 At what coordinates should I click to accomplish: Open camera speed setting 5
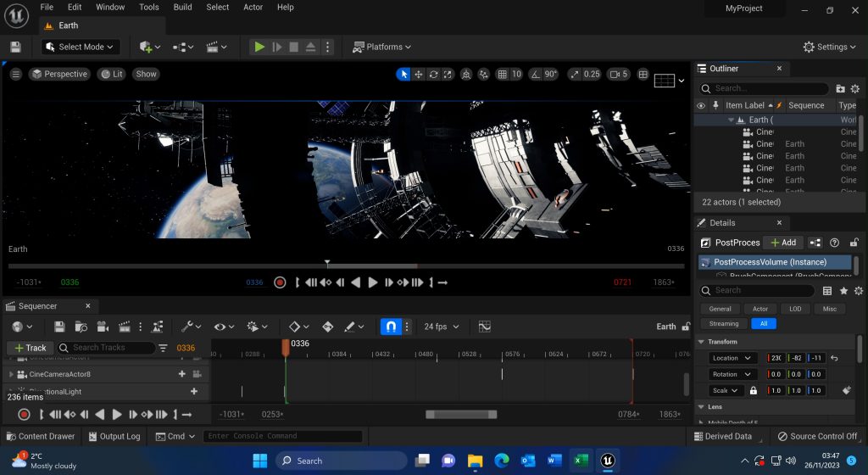coord(618,74)
